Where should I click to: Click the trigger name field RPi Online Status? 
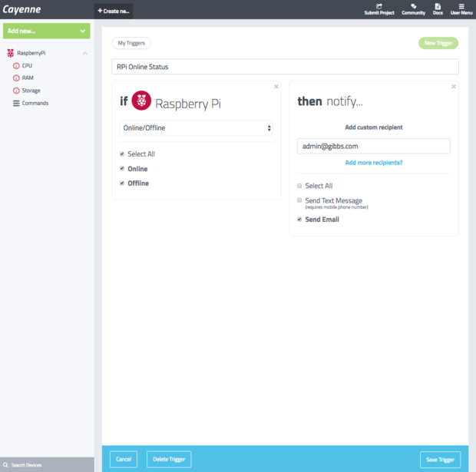(x=285, y=67)
